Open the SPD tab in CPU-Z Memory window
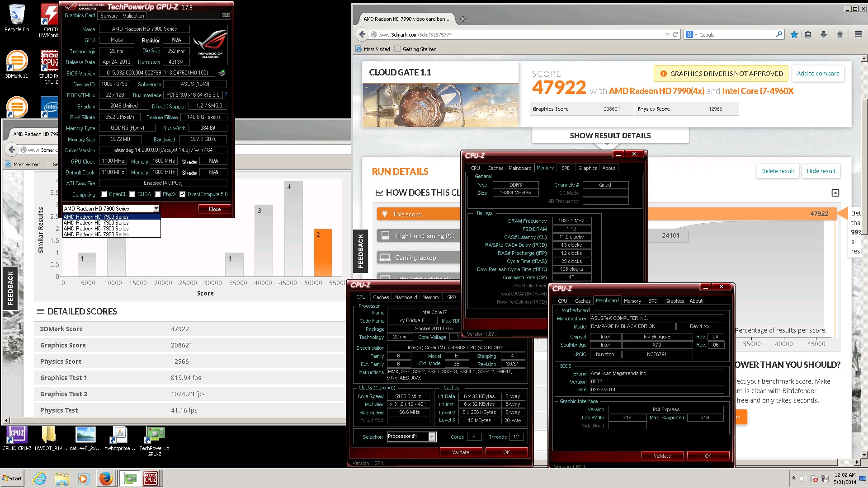 566,168
